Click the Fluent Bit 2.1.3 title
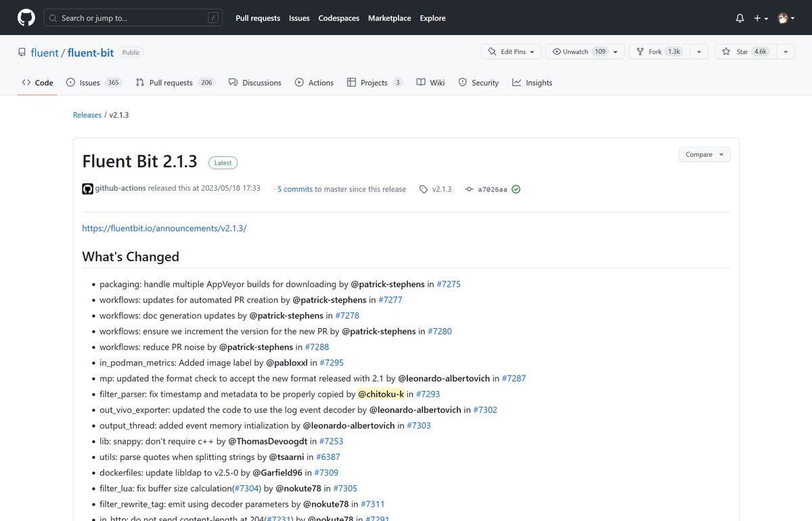This screenshot has width=812, height=521. [x=140, y=161]
